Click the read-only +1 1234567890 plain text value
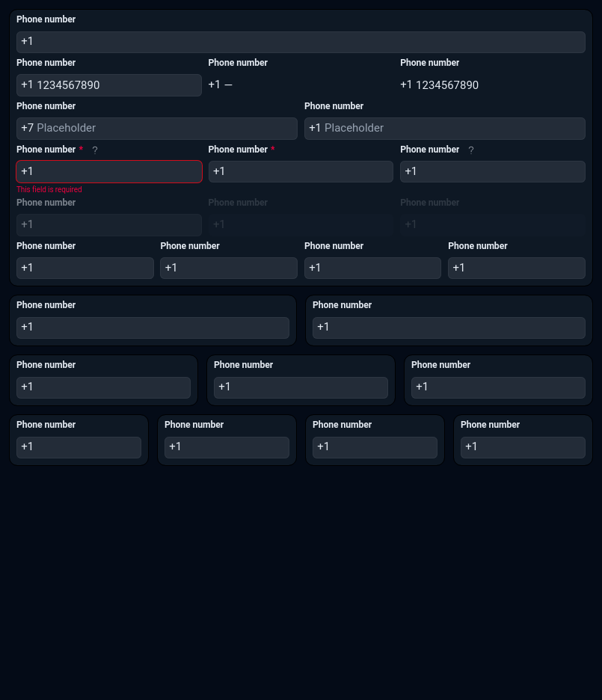The height and width of the screenshot is (700, 602). (439, 85)
